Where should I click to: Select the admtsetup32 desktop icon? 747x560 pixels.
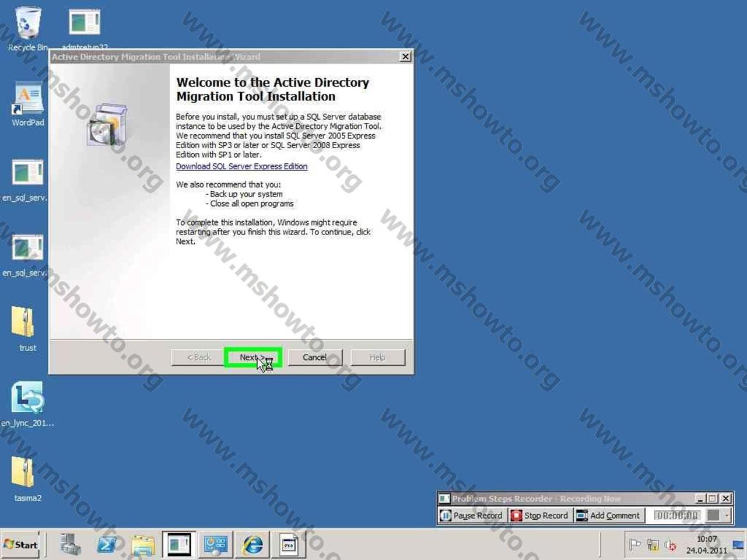pyautogui.click(x=85, y=29)
